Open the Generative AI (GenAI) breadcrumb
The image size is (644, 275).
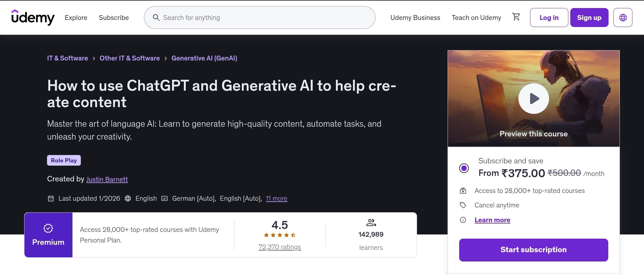point(204,58)
